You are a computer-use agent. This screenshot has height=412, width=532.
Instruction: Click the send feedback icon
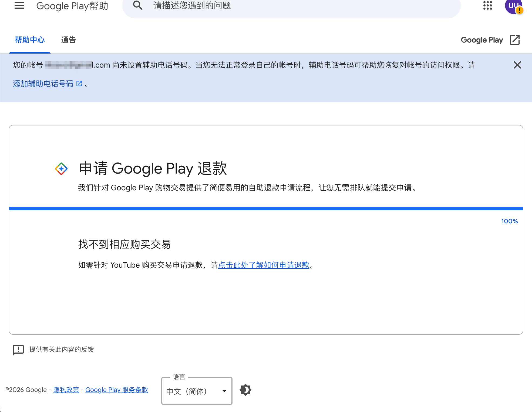coord(18,350)
